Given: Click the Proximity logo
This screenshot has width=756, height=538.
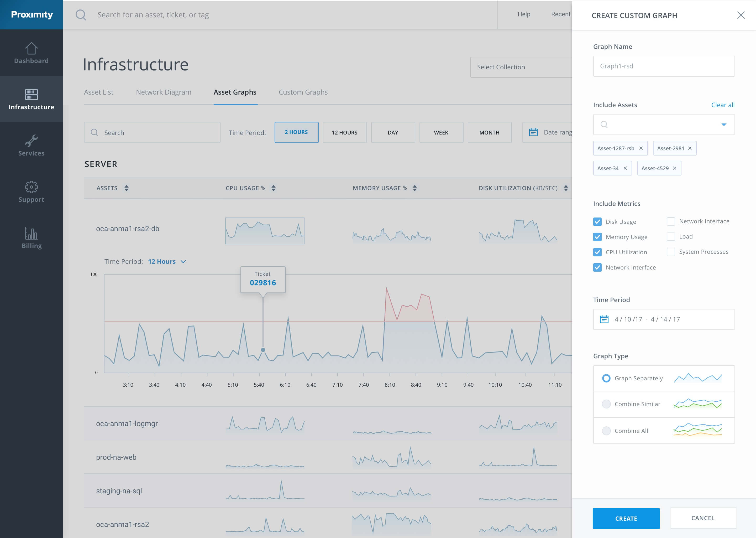Looking at the screenshot, I should pos(31,14).
